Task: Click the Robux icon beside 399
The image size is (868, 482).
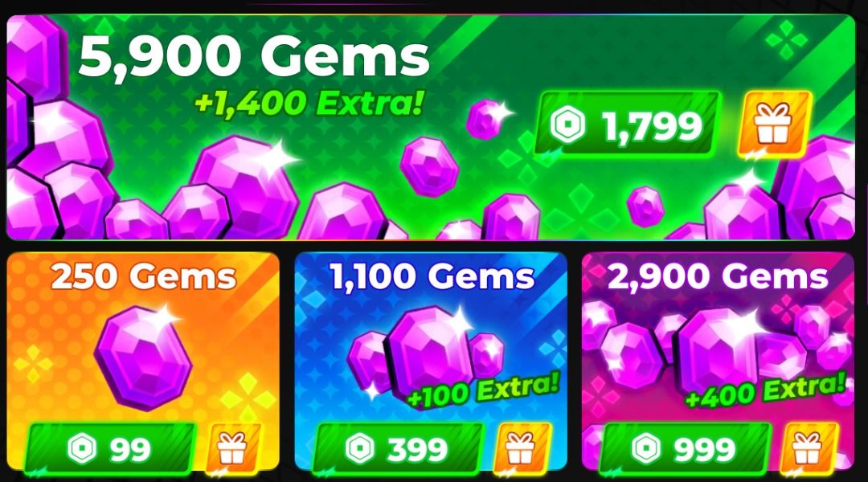Action: pyautogui.click(x=360, y=448)
